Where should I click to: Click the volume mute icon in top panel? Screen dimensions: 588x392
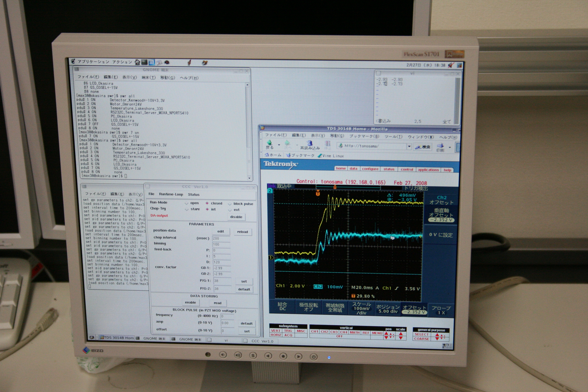[451, 65]
